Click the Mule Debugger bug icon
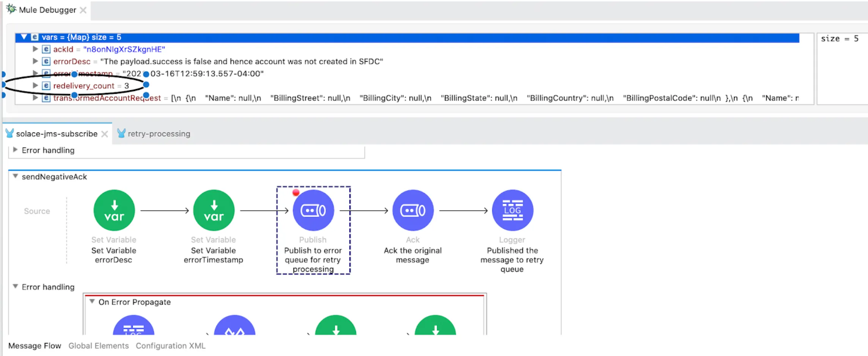868x356 pixels. (x=11, y=9)
